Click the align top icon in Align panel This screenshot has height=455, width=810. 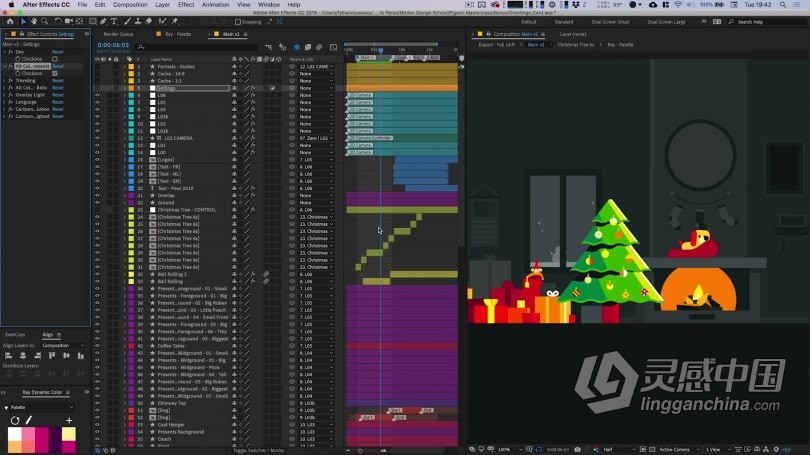(x=52, y=356)
